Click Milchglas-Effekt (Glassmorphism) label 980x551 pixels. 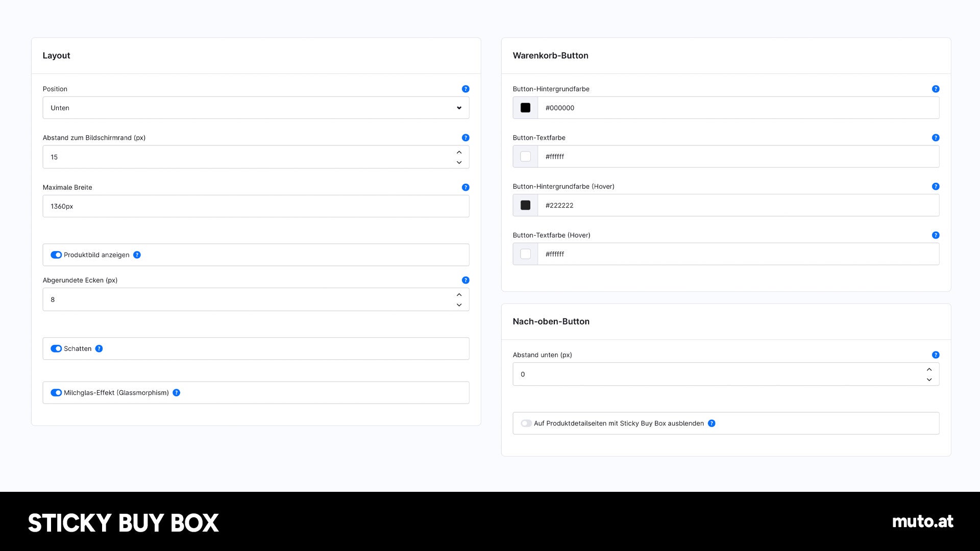tap(116, 393)
